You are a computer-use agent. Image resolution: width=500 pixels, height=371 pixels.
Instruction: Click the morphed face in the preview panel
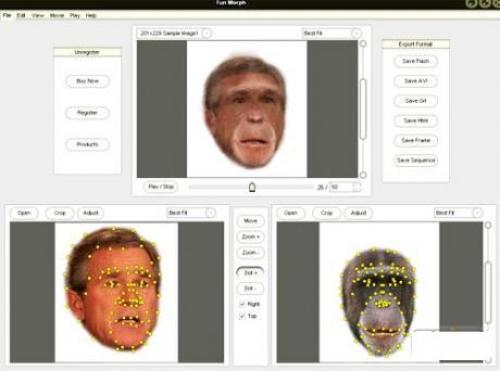[x=246, y=112]
